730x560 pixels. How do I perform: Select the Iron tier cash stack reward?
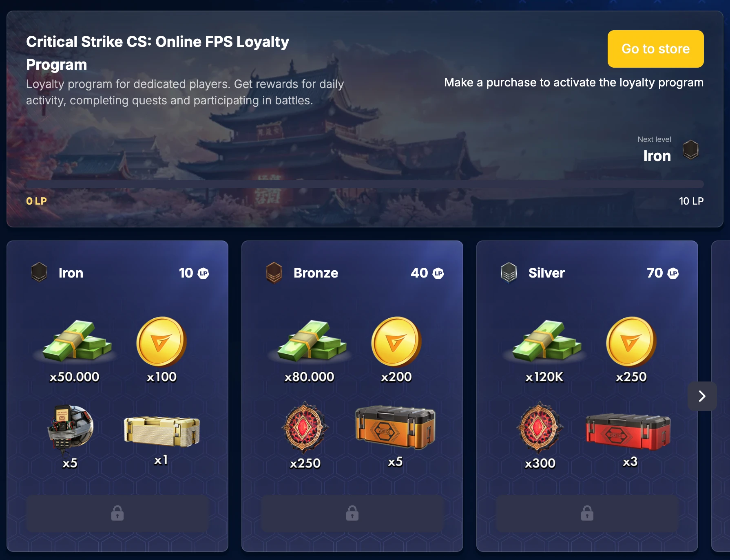point(77,341)
